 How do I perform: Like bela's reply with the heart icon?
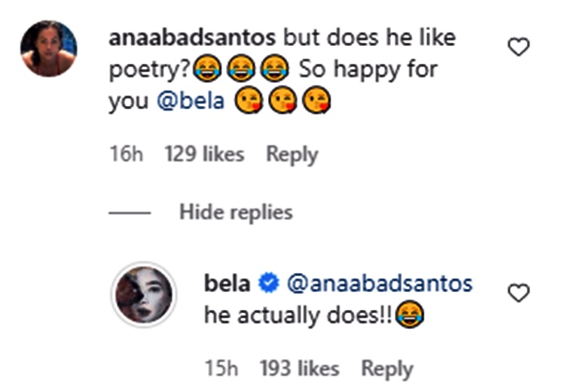tap(518, 293)
